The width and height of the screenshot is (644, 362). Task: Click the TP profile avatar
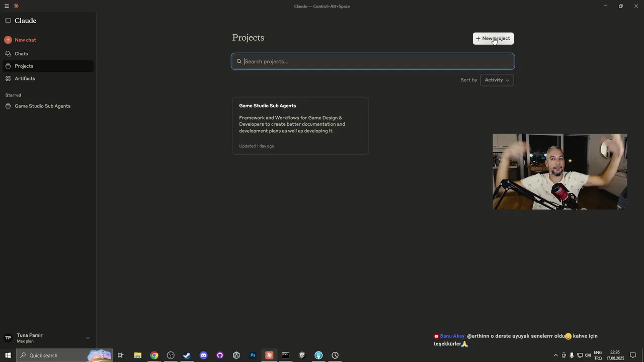click(8, 338)
